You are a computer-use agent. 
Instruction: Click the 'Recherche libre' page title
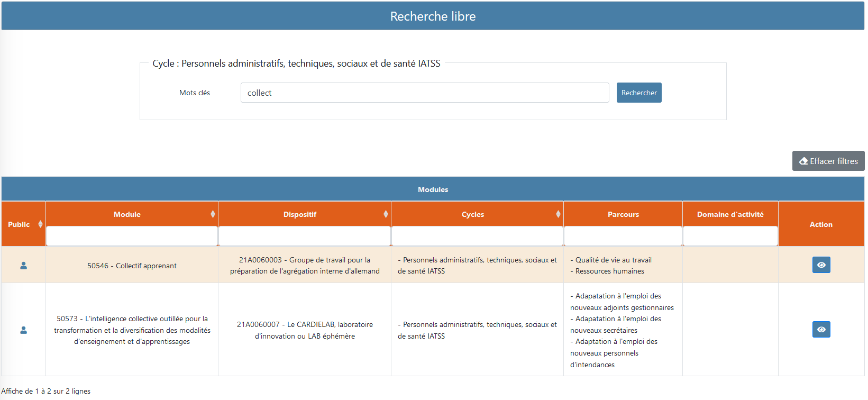click(433, 16)
